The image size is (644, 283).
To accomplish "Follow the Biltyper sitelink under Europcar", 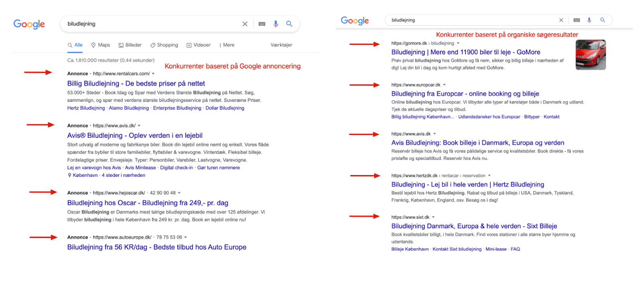I will click(x=532, y=117).
